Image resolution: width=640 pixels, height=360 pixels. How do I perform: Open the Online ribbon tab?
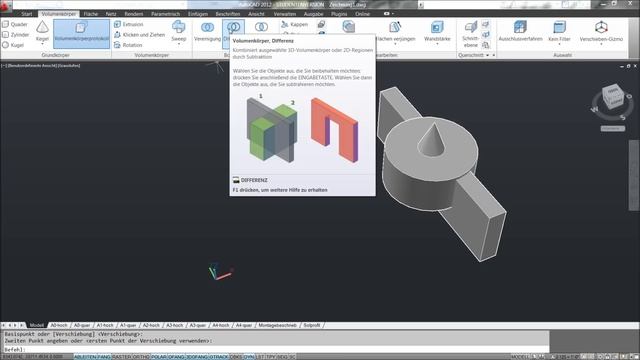(x=362, y=14)
